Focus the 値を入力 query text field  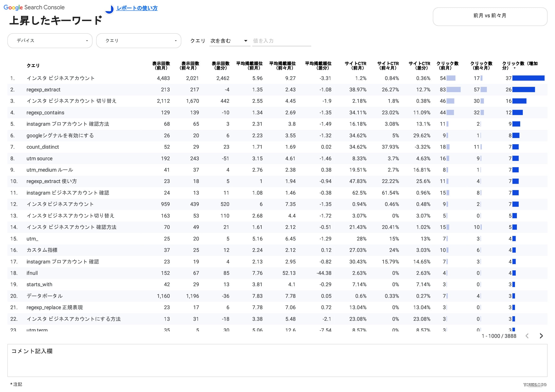coord(281,41)
